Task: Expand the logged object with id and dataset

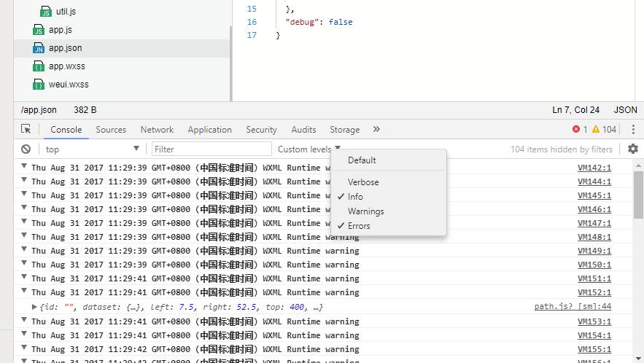Action: [34, 307]
